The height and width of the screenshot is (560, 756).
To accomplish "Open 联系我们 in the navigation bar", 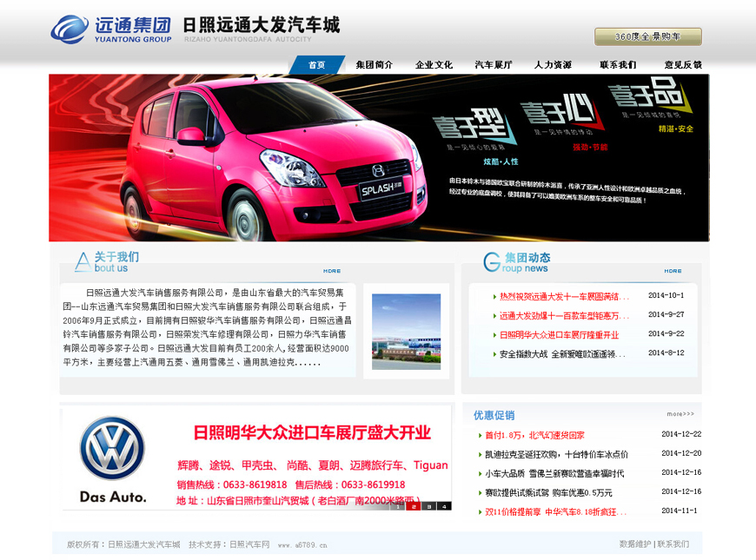I will pyautogui.click(x=618, y=64).
